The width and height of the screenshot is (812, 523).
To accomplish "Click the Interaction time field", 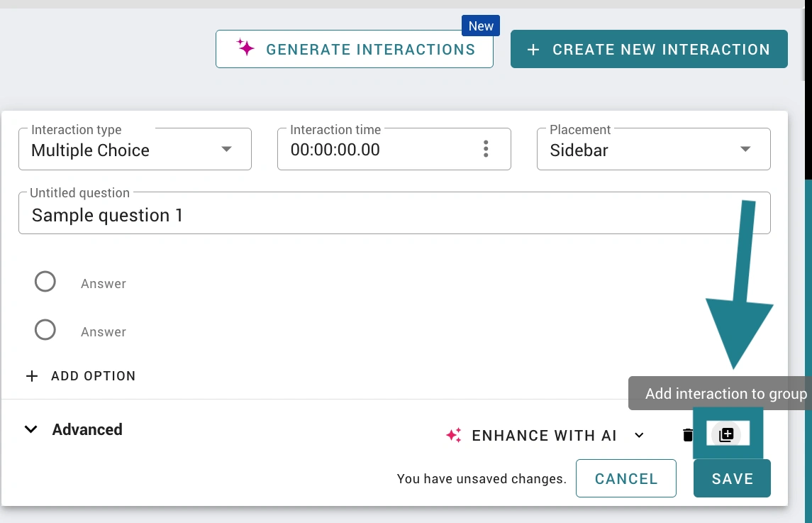I will [x=394, y=149].
